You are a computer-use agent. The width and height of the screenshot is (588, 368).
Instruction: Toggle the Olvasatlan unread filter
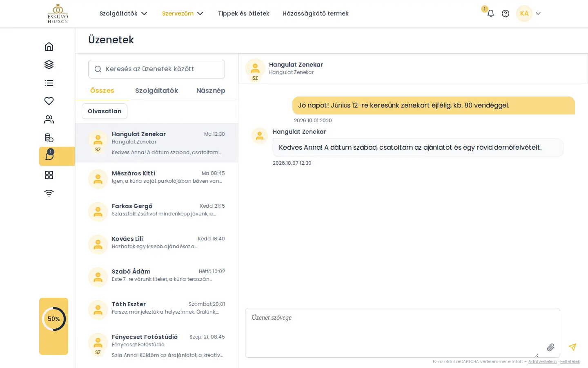(105, 111)
